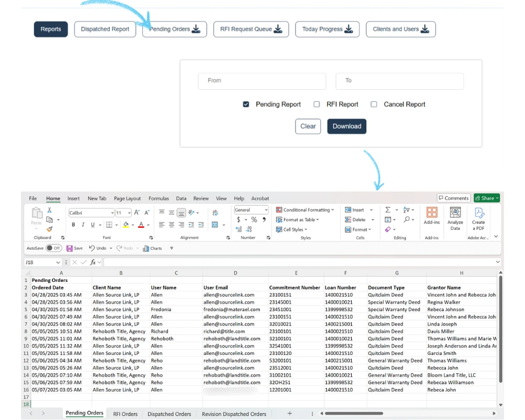Screen dimensions: 525x420
Task: Switch to the RFI Orders sheet tab
Action: [125, 414]
